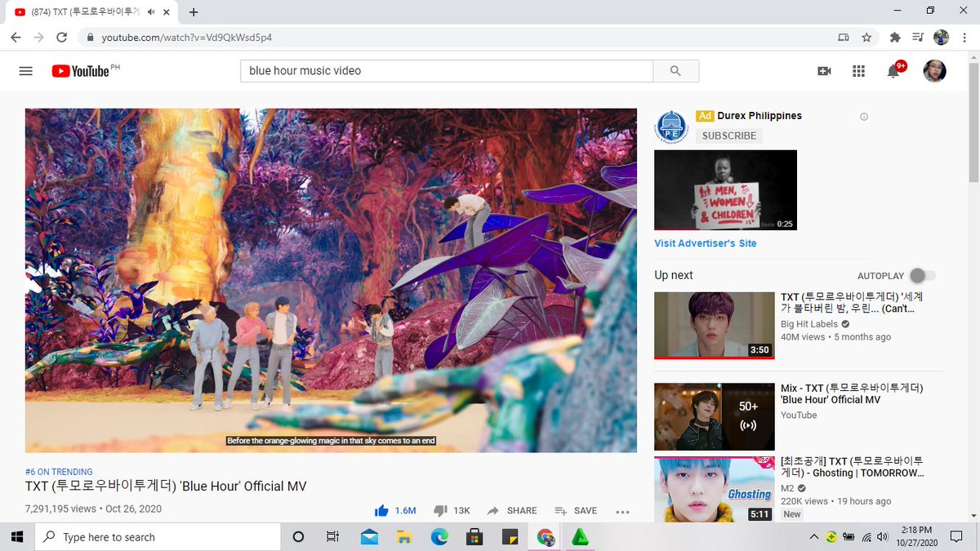Launch Microsoft Edge from the taskbar

(x=439, y=537)
